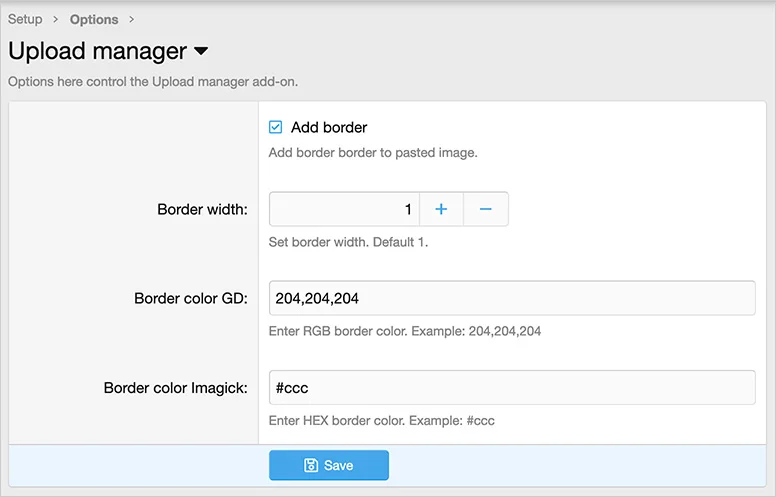Click the 'Border width:' label
This screenshot has height=497, width=776.
(x=202, y=209)
